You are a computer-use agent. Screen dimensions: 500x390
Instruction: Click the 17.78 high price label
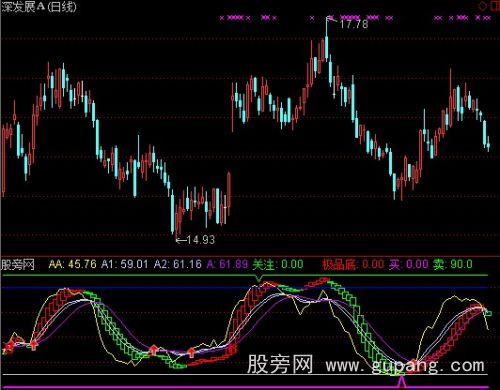tap(353, 24)
